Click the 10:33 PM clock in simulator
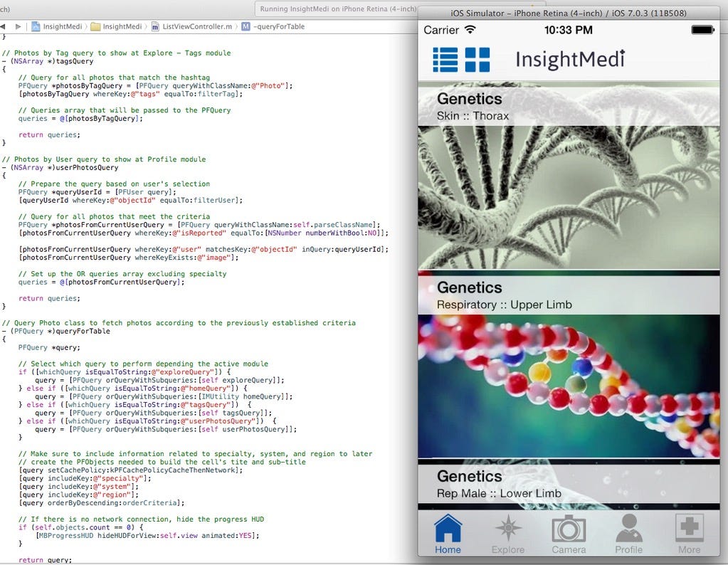This screenshot has height=565, width=728. 569,30
